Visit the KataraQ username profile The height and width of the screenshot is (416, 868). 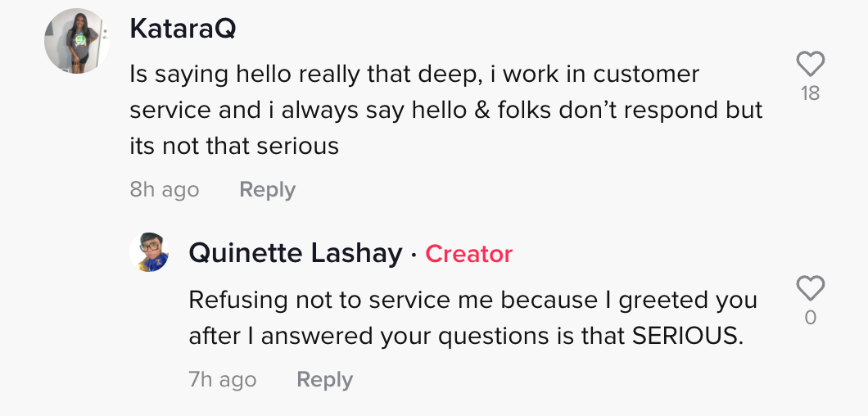click(x=183, y=28)
